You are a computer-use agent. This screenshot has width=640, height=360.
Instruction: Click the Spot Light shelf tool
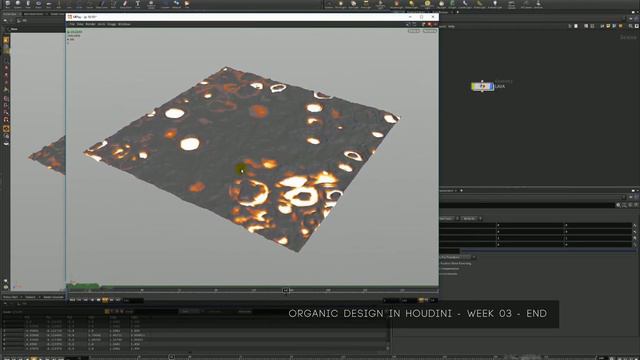click(x=353, y=4)
